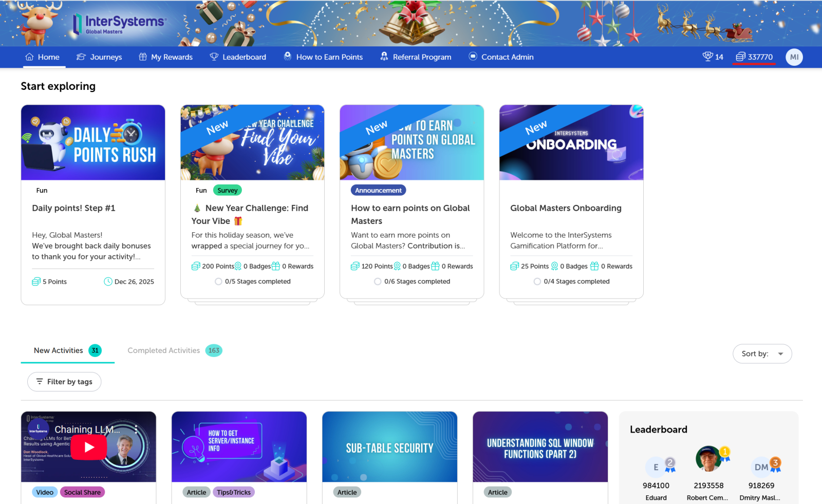This screenshot has width=822, height=504.
Task: Open the Daily points! Step #1 card
Action: pyautogui.click(x=93, y=204)
